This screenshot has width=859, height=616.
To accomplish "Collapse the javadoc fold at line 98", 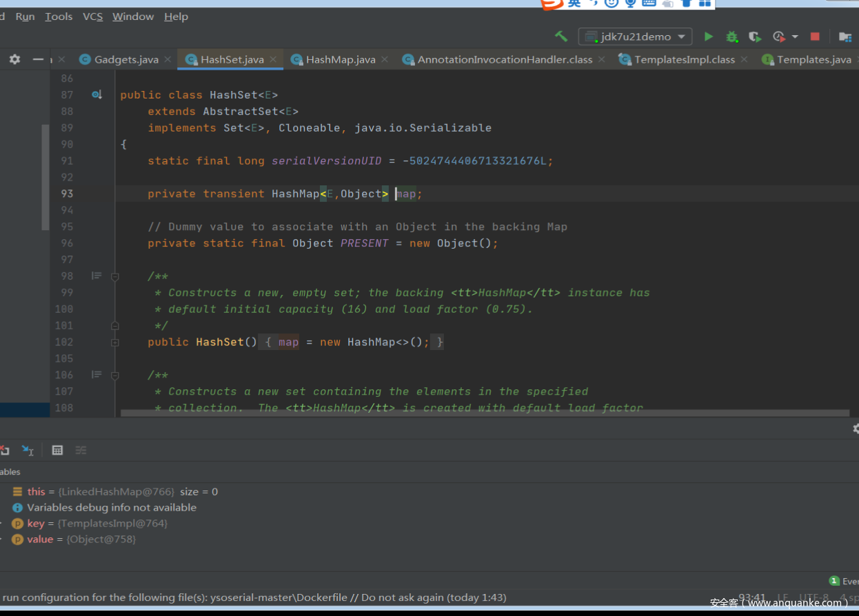I will (115, 276).
